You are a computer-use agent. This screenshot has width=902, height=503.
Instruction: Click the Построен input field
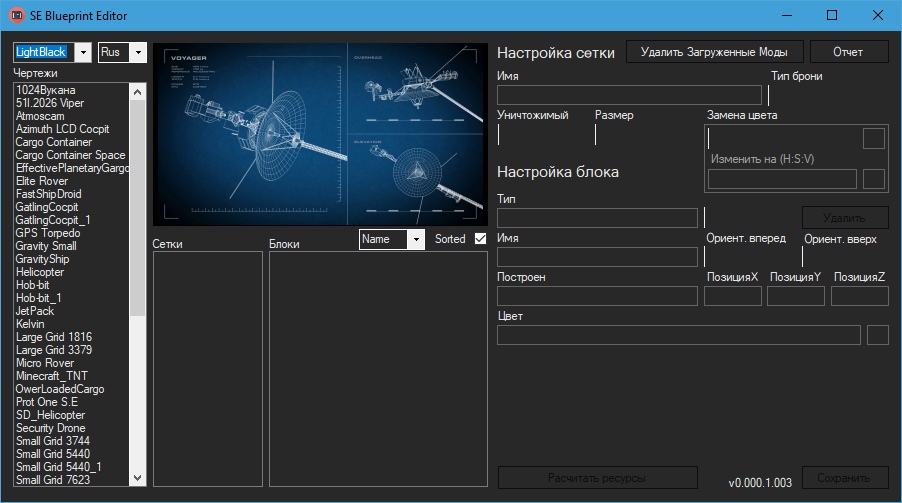[597, 296]
